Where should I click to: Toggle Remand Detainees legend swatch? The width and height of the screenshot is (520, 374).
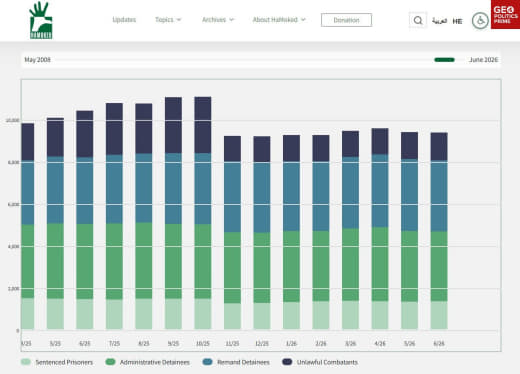point(207,362)
